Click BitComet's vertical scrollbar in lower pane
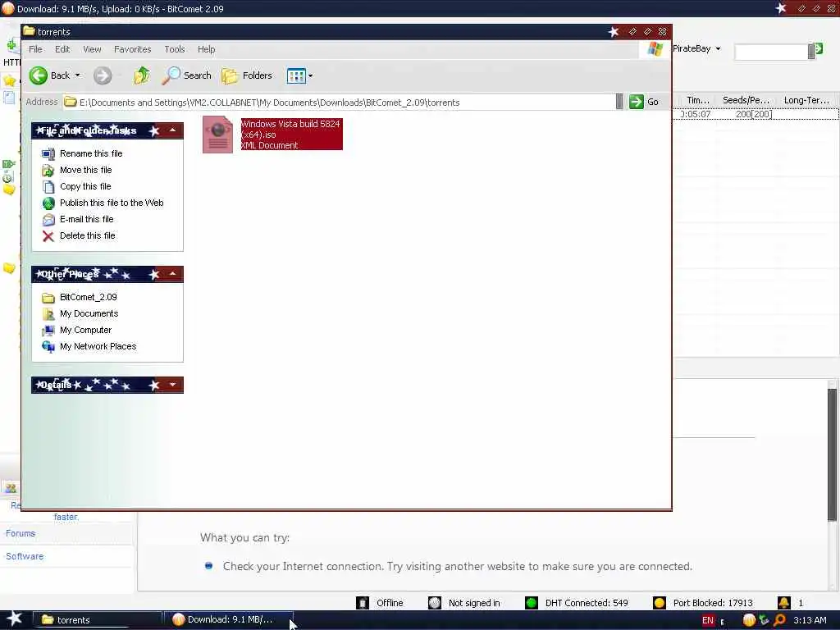Viewport: 840px width, 630px height. click(x=832, y=453)
